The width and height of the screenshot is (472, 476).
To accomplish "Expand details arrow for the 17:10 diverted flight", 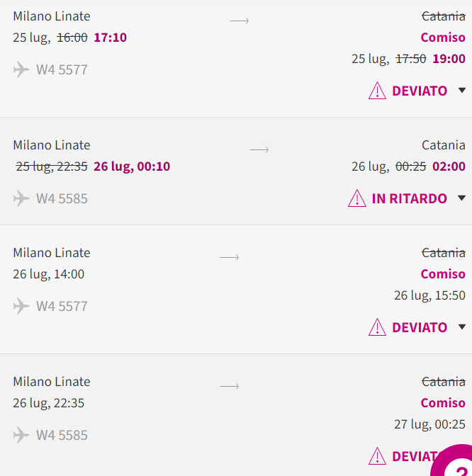I will pyautogui.click(x=461, y=90).
